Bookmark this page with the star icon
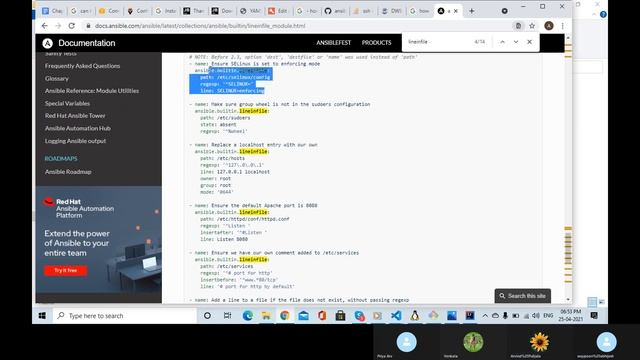Image resolution: width=640 pixels, height=360 pixels. [532, 26]
